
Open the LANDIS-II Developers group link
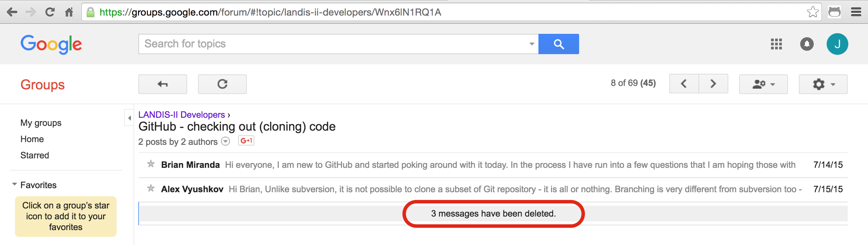pos(181,115)
